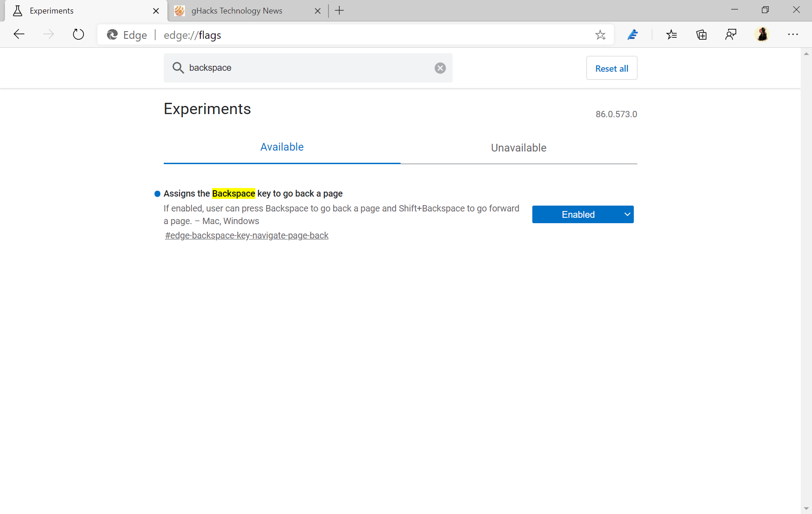Open a new tab with the plus button
This screenshot has height=514, width=812.
click(340, 11)
